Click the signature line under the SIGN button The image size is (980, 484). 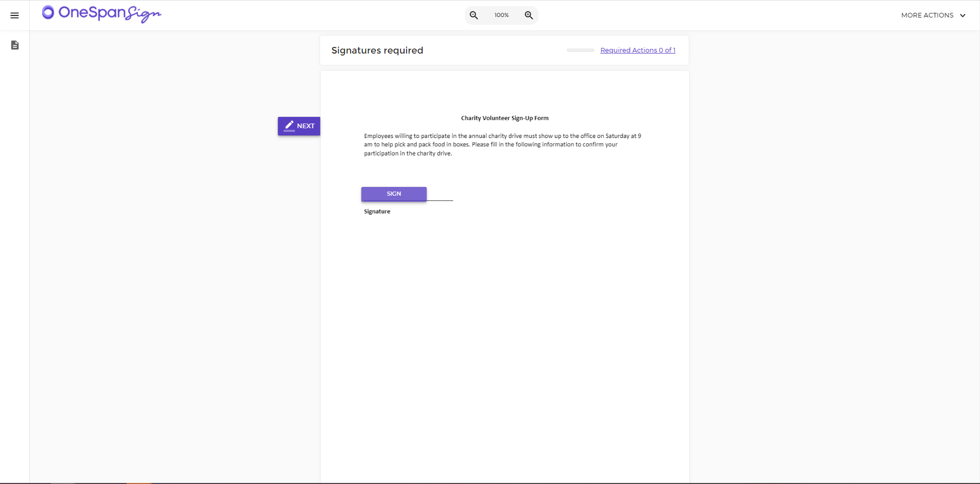440,200
